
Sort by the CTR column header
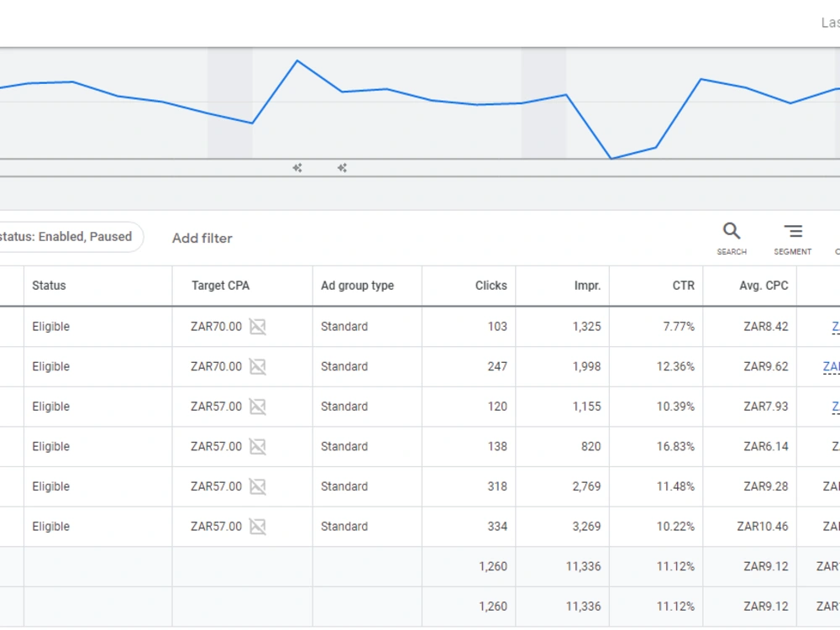click(x=684, y=286)
